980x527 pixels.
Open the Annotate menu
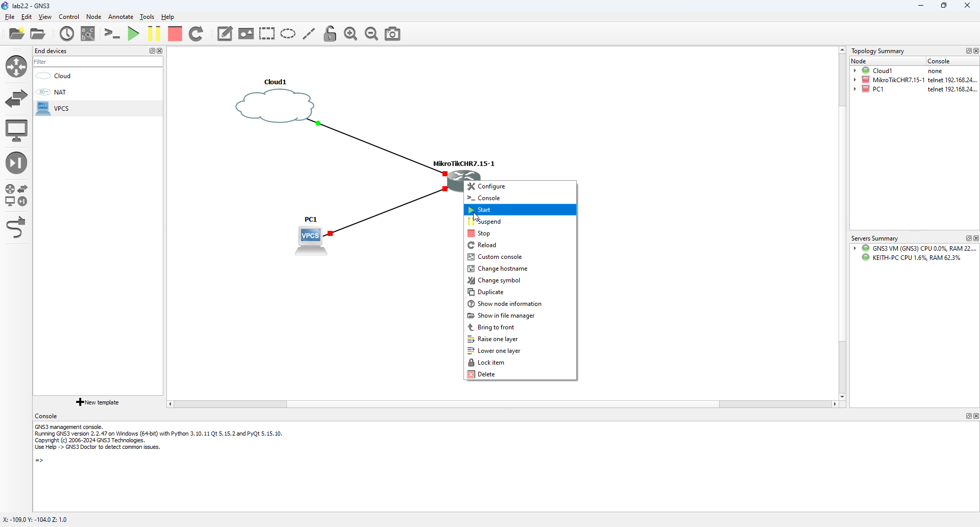click(120, 16)
